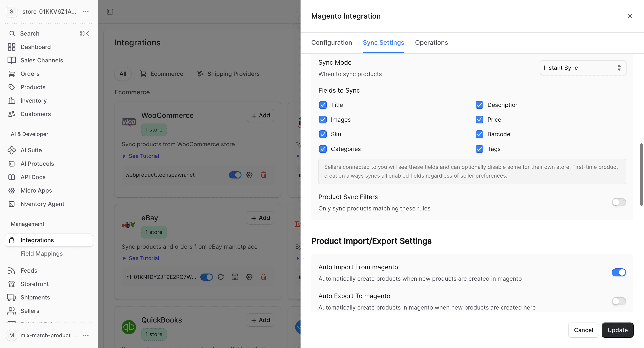Switch to the Configuration tab
The width and height of the screenshot is (644, 348).
(331, 42)
